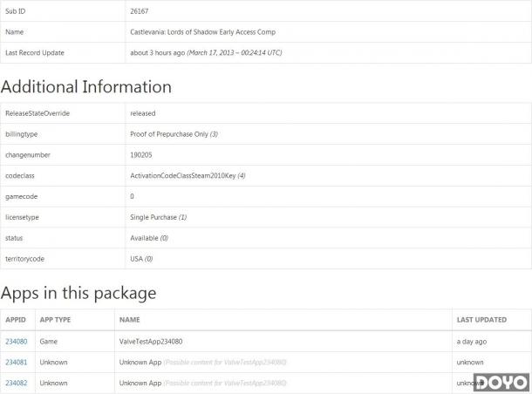Open app ID 234081 link

[x=17, y=362]
